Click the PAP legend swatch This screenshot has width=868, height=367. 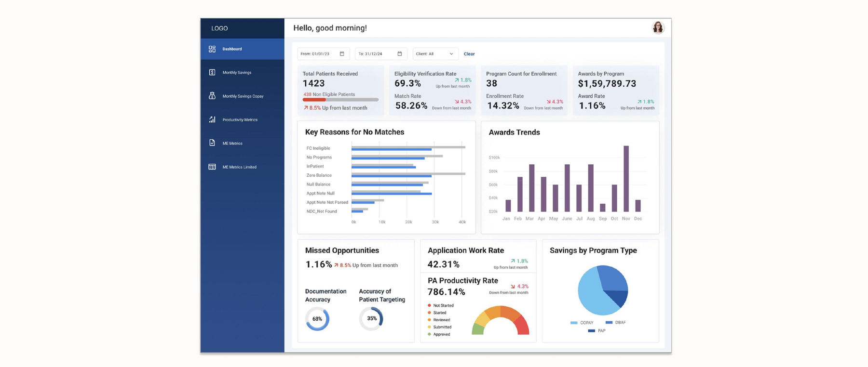coord(592,331)
